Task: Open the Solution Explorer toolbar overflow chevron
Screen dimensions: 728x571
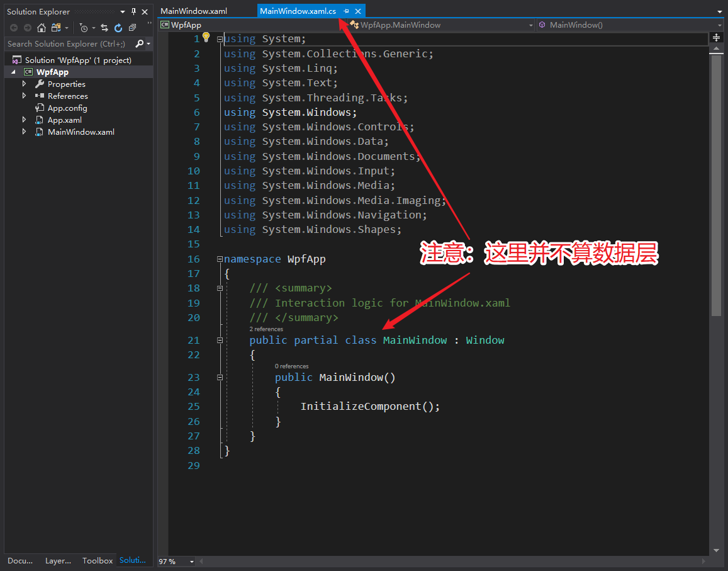Action: (149, 23)
